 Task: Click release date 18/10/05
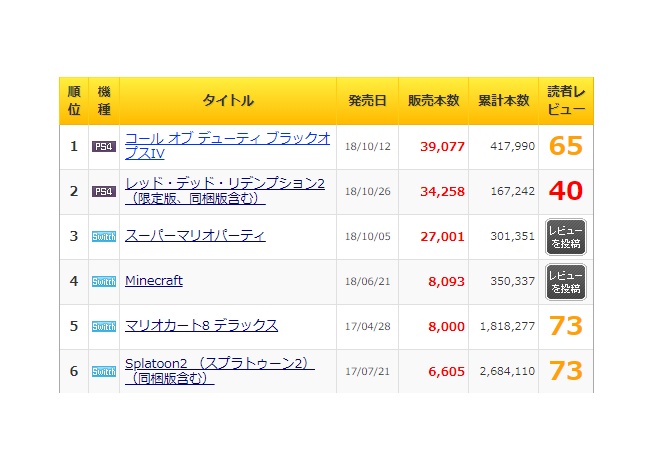click(x=368, y=236)
